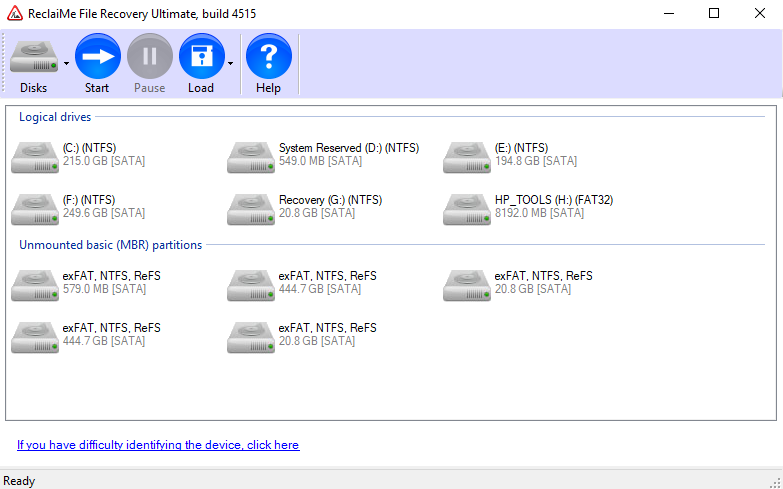
Task: Click the 'Ready' status bar text
Action: (19, 481)
